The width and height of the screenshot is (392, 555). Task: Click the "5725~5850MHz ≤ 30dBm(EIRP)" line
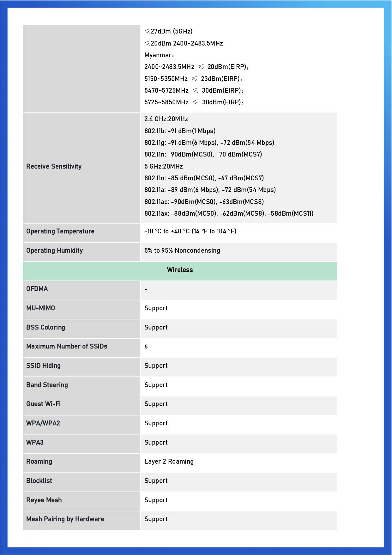tap(194, 102)
